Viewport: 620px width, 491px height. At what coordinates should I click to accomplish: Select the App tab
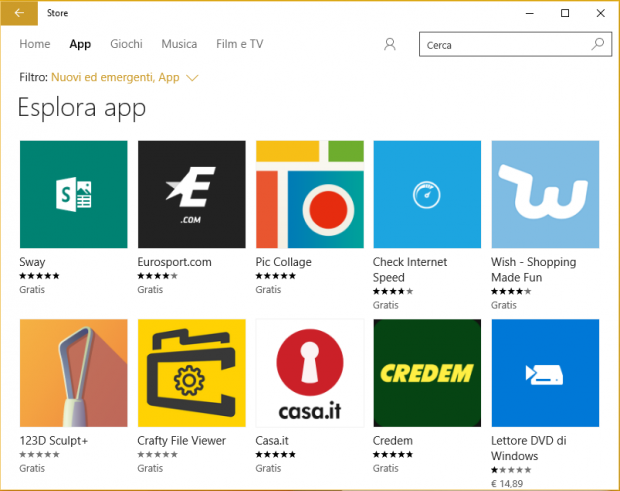80,44
